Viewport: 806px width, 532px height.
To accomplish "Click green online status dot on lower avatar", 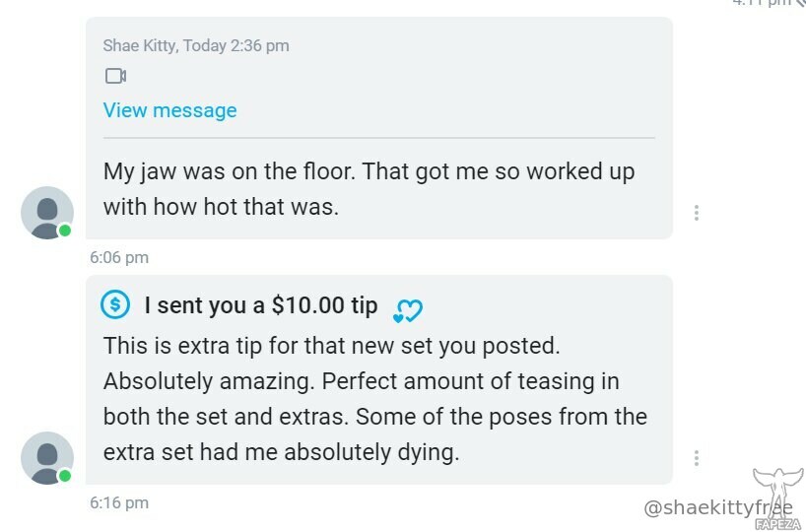I will (65, 476).
